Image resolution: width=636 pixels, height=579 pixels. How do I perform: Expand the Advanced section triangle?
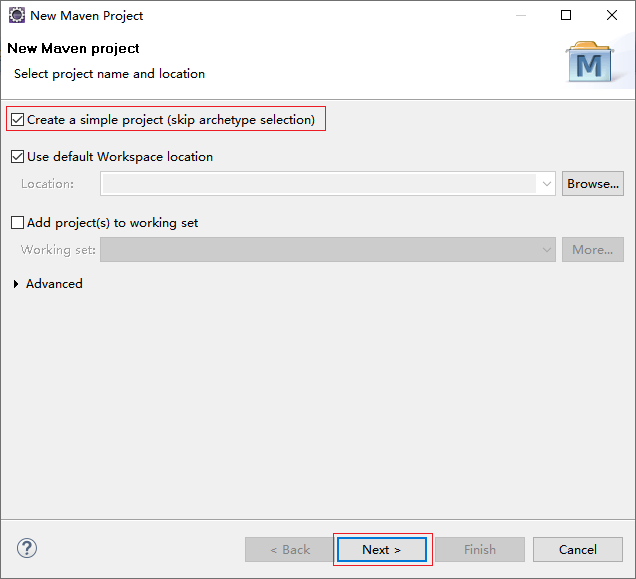tap(16, 284)
